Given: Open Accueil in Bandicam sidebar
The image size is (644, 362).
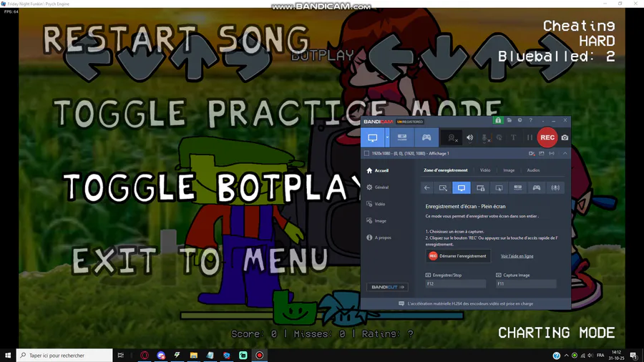Looking at the screenshot, I should click(x=378, y=170).
